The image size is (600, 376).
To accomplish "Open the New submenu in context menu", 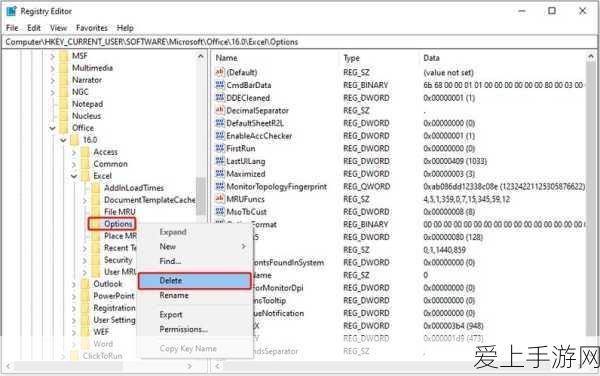I will 195,247.
